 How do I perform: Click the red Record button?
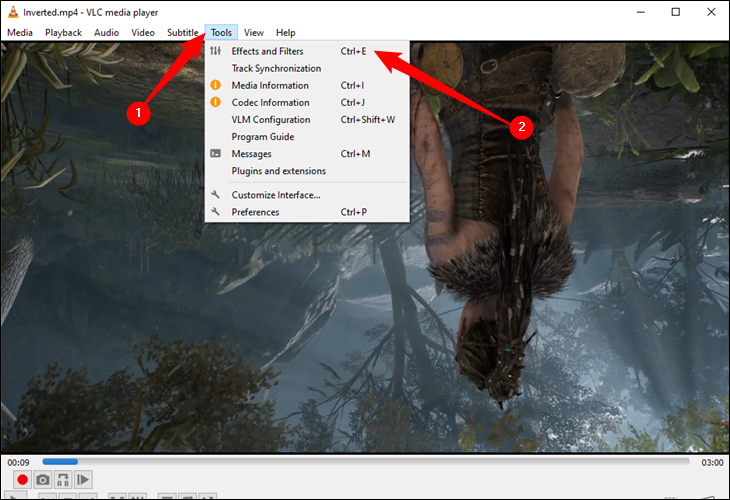(x=21, y=480)
